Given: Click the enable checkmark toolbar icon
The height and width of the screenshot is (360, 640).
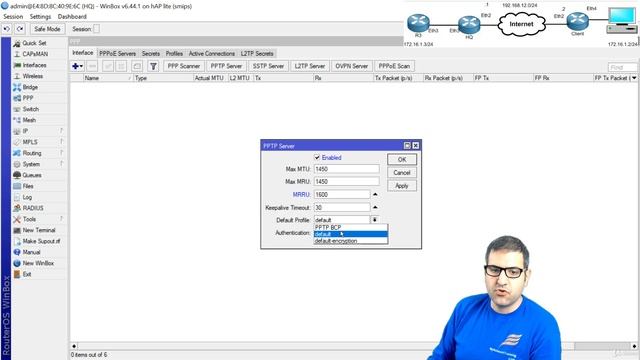Looking at the screenshot, I should click(108, 66).
